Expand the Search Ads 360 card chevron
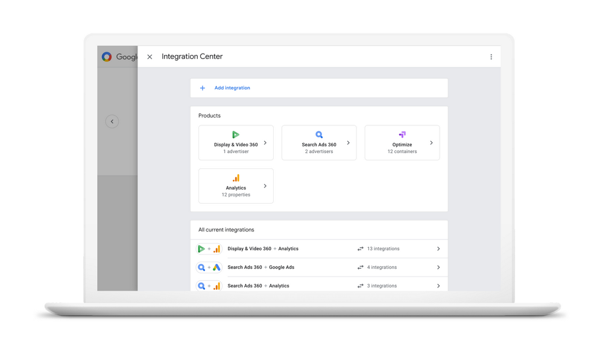This screenshot has height=364, width=603. 349,143
